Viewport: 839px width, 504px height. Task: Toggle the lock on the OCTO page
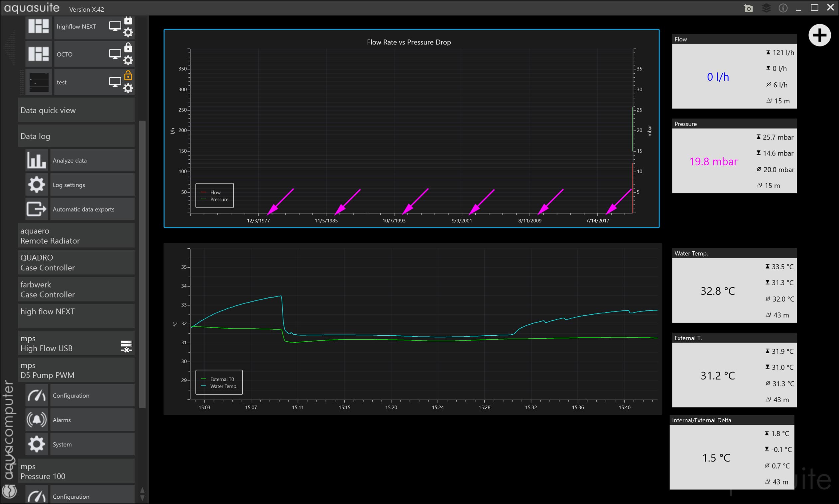click(x=128, y=47)
